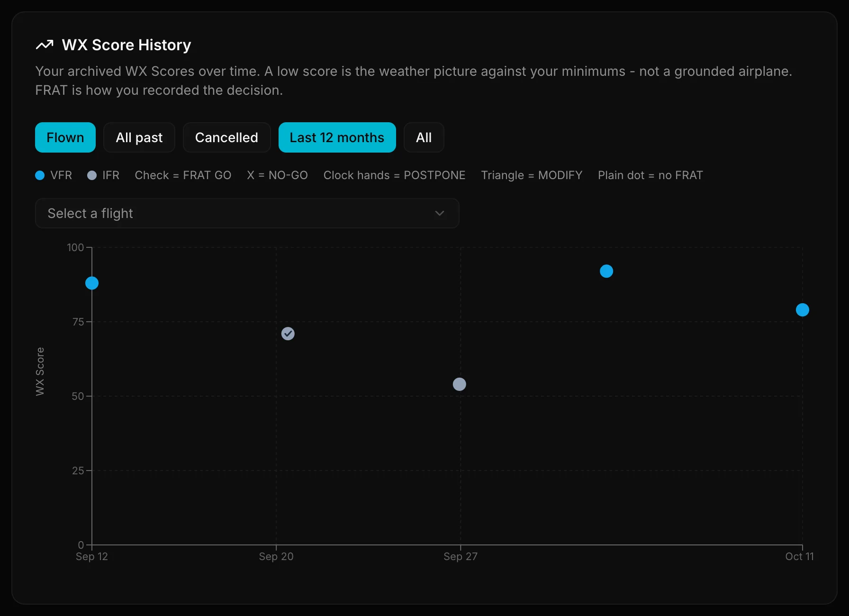Click the Sep 27 axis label

(461, 556)
